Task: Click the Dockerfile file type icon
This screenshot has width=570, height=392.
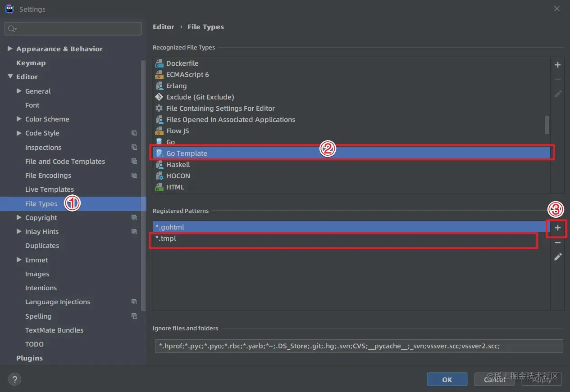Action: point(159,63)
